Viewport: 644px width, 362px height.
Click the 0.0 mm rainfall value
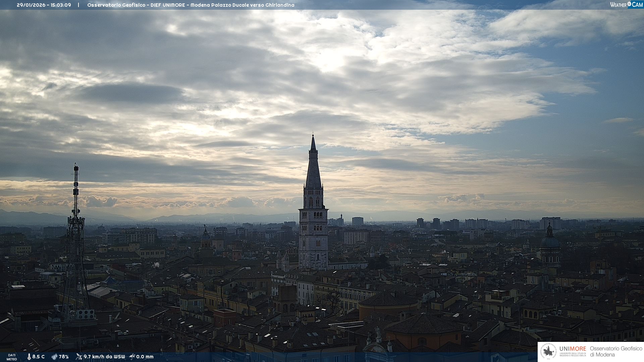(145, 357)
